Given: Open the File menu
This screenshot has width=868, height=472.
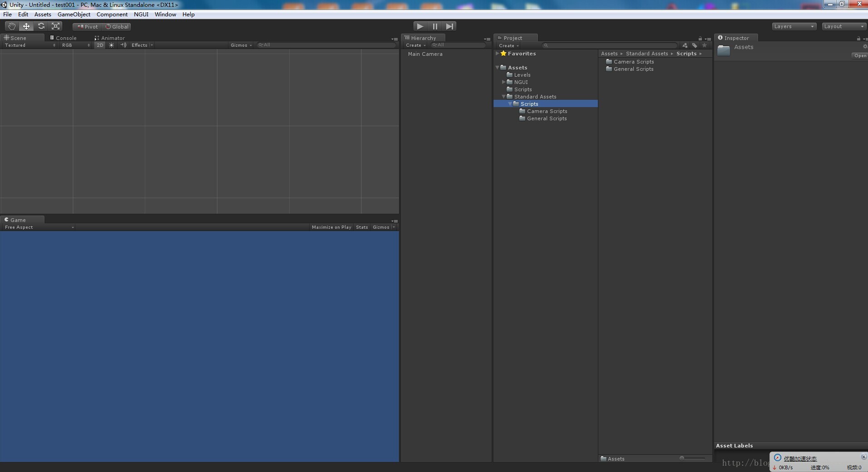Looking at the screenshot, I should click(x=8, y=15).
